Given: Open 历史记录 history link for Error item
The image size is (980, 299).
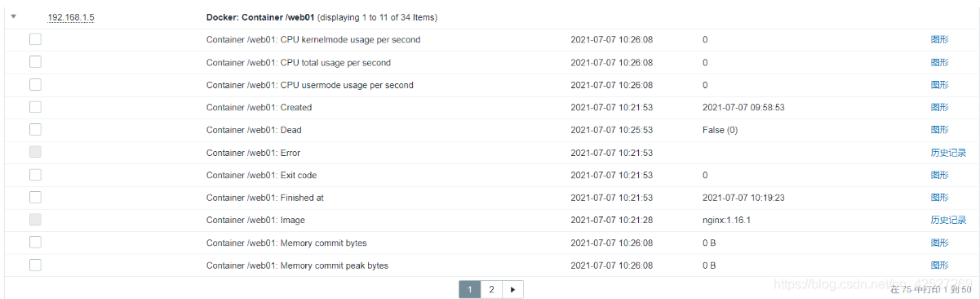Looking at the screenshot, I should point(948,153).
